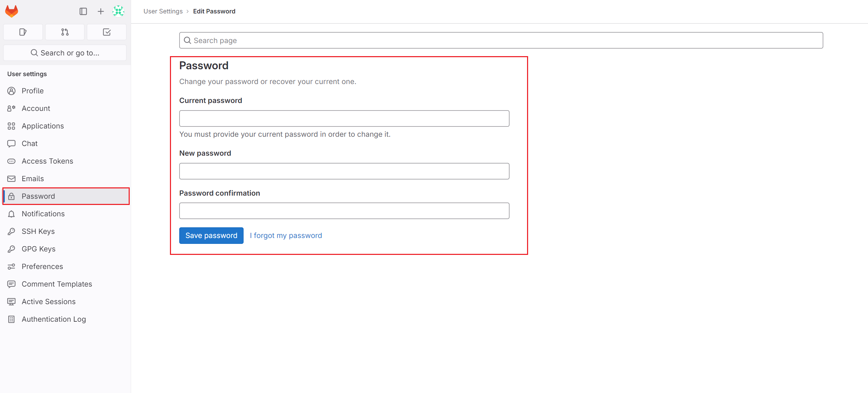Go to Access Tokens settings

pyautogui.click(x=47, y=161)
